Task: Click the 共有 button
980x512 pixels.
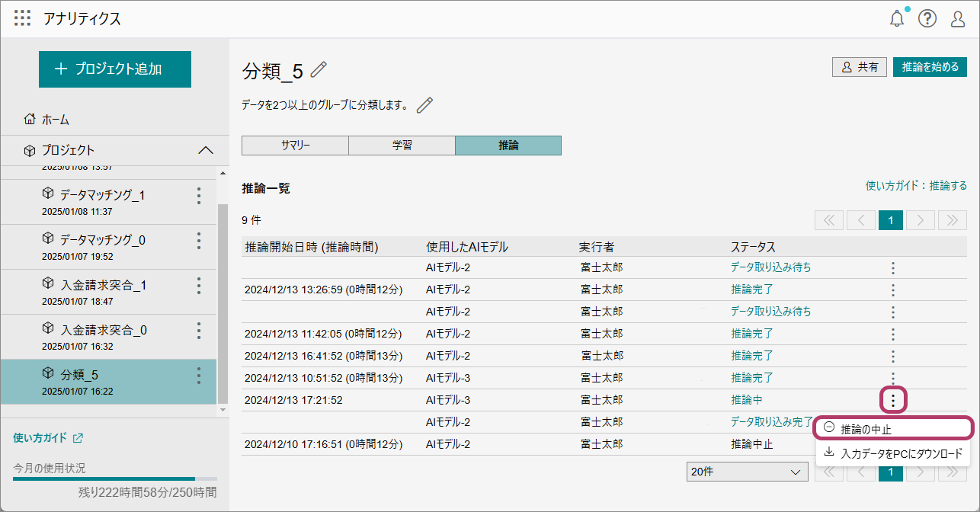Action: 860,67
